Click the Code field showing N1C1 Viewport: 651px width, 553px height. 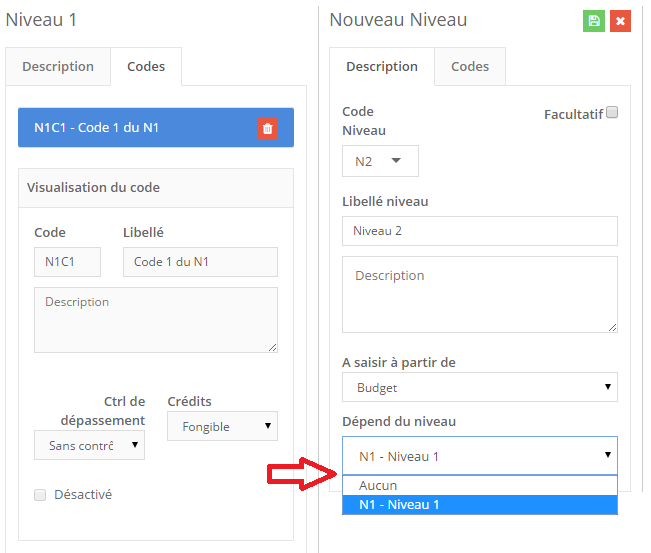point(67,262)
